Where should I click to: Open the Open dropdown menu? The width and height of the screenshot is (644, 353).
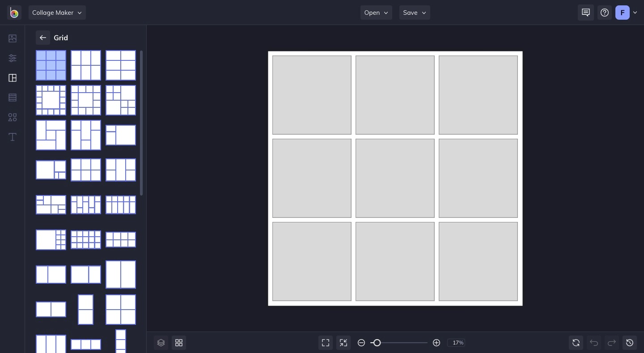(x=376, y=13)
